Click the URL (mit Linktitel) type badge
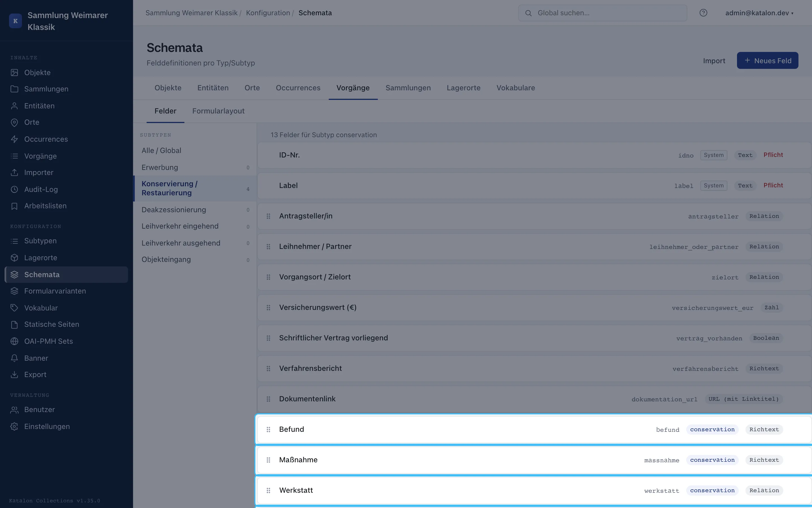Viewport: 812px width, 508px height. point(743,399)
